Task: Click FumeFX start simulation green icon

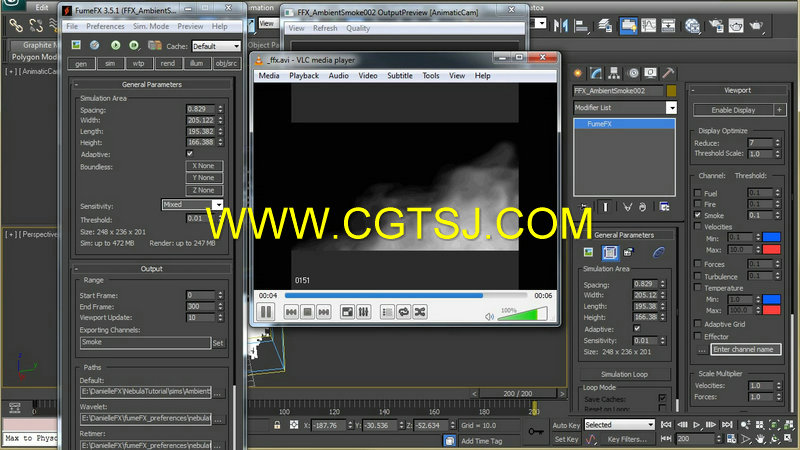Action: (x=116, y=45)
